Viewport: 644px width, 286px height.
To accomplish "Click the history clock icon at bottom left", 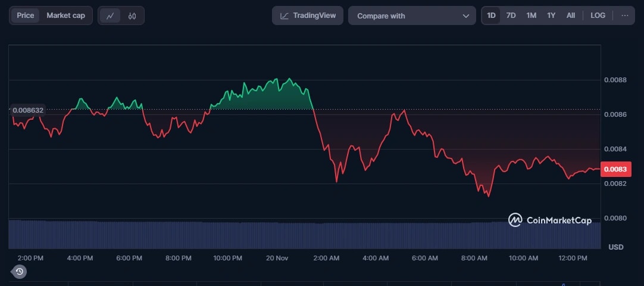I will [19, 272].
